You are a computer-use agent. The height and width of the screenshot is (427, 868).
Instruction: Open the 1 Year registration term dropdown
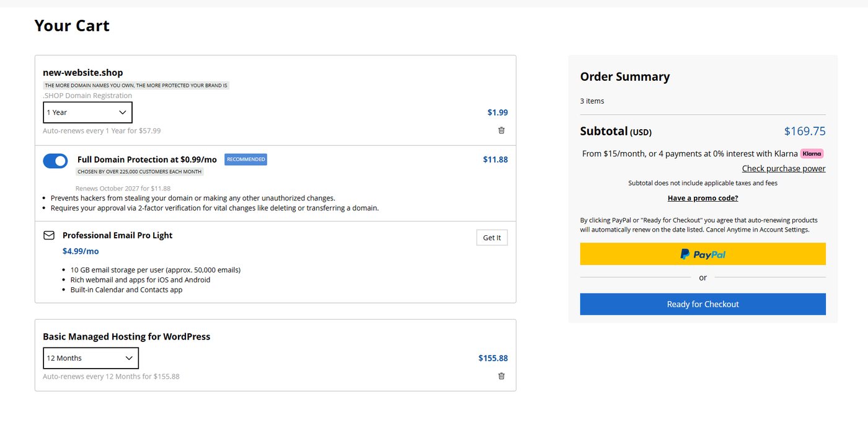coord(87,112)
